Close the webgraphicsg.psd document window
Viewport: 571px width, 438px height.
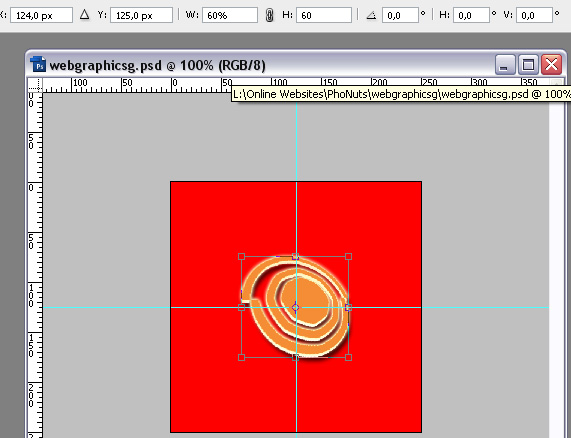[x=551, y=65]
